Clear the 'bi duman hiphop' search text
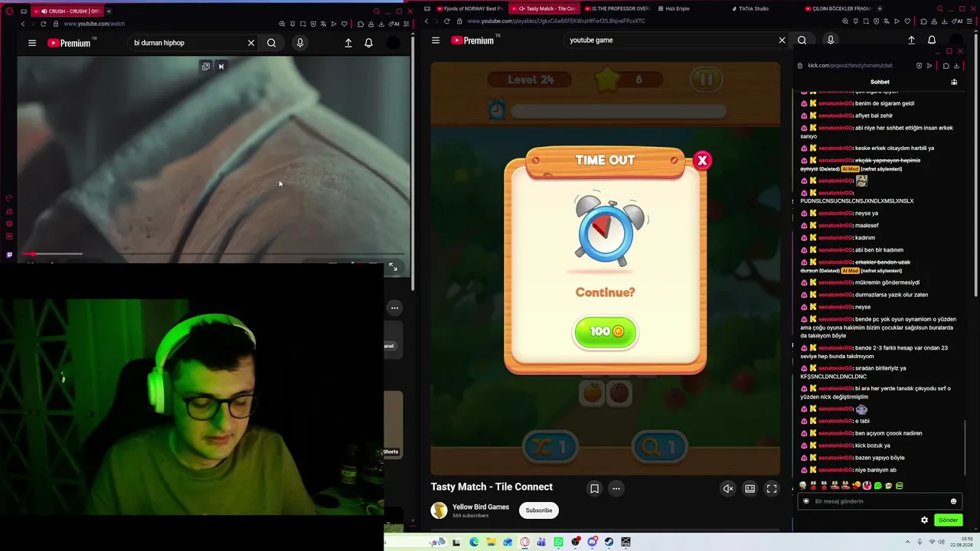 (x=251, y=43)
